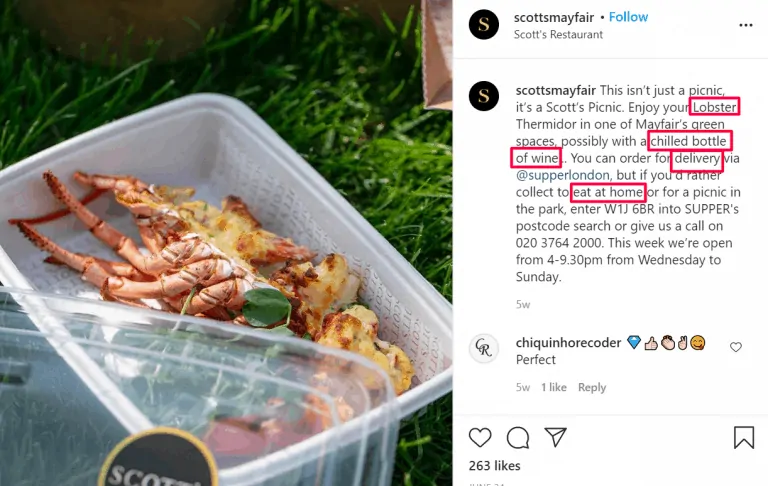768x486 pixels.
Task: Open comments with the speech bubble icon
Action: click(518, 437)
